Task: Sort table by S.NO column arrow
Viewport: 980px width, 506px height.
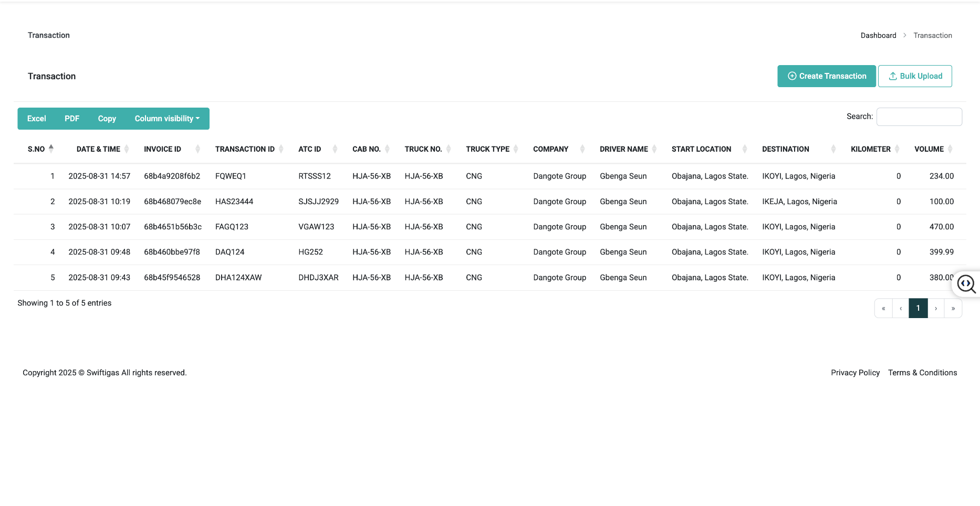Action: coord(51,149)
